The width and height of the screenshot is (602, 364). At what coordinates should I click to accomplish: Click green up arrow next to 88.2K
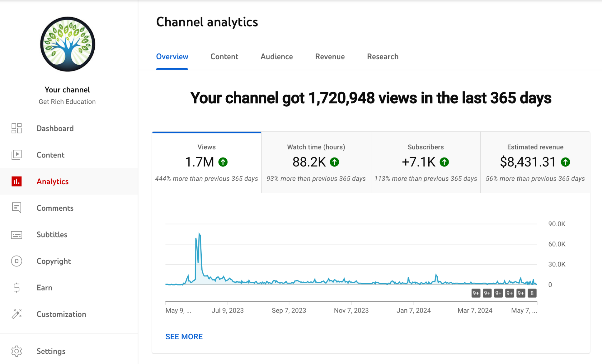pyautogui.click(x=334, y=162)
